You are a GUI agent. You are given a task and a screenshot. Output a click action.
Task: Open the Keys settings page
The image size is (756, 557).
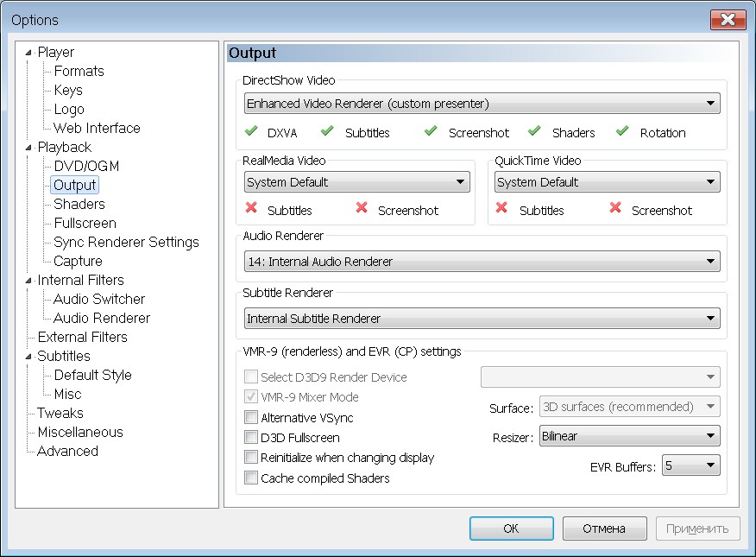pyautogui.click(x=68, y=90)
